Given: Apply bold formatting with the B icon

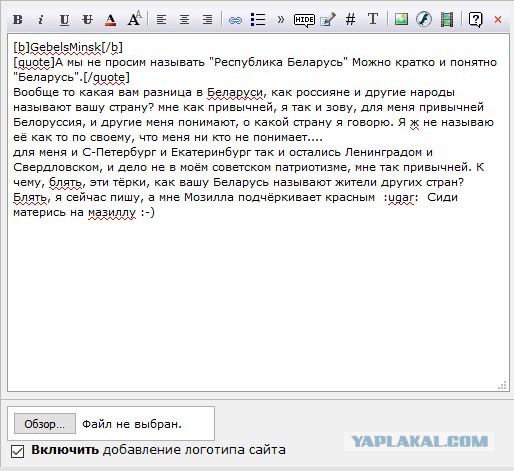Looking at the screenshot, I should [x=18, y=20].
